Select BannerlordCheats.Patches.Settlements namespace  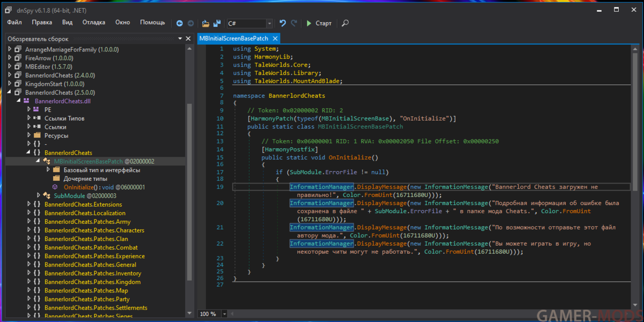[x=96, y=308]
